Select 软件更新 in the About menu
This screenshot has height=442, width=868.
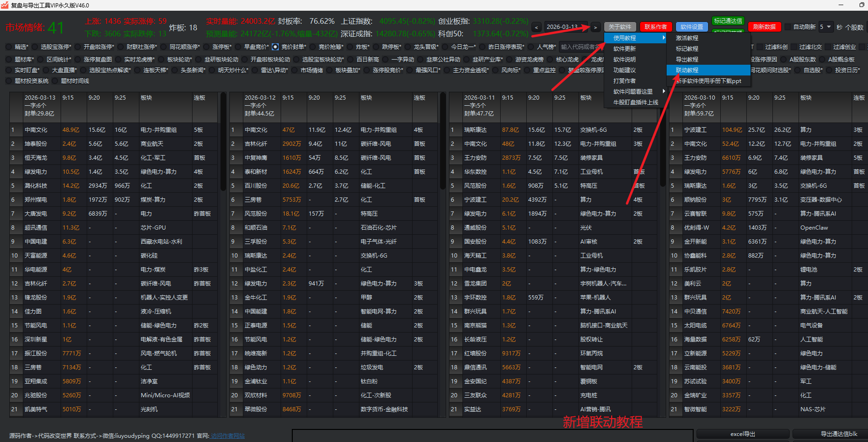coord(625,49)
